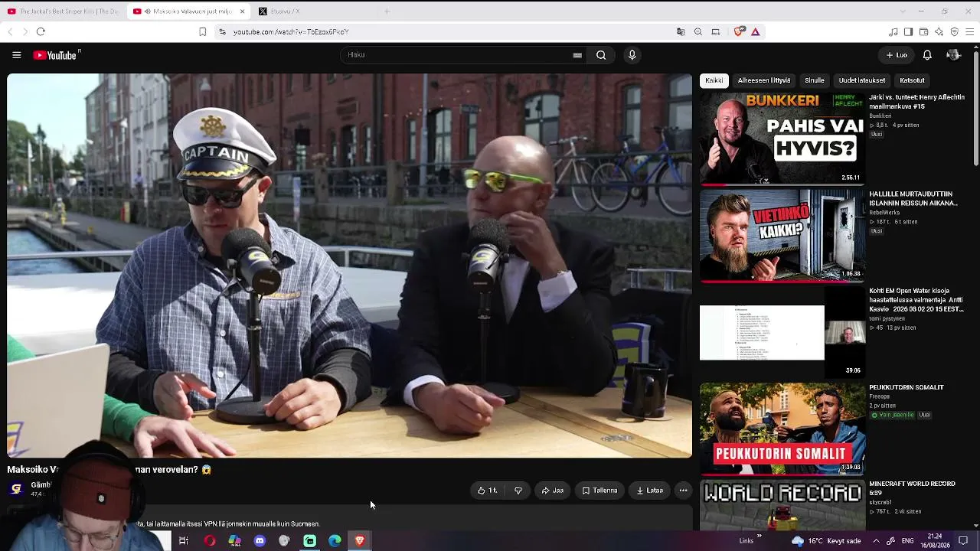Close the current YouTube tab
This screenshot has height=551, width=980.
coord(242,11)
